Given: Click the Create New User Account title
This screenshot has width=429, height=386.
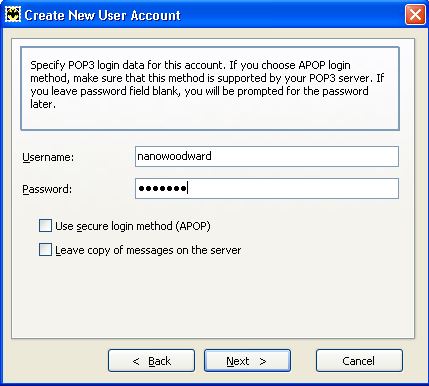Looking at the screenshot, I should coord(103,15).
